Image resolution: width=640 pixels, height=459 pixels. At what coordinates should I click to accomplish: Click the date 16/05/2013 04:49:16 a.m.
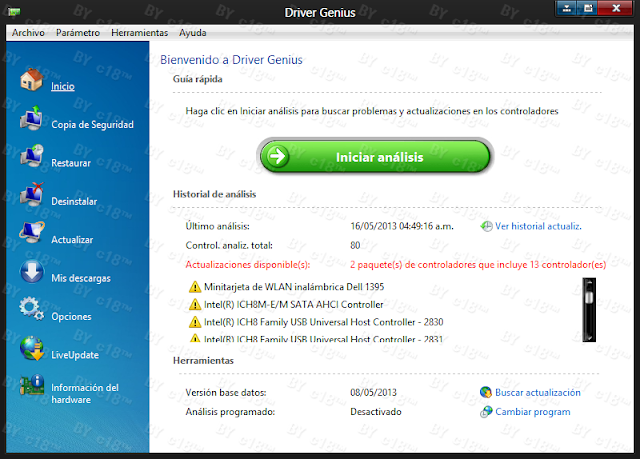[x=402, y=226]
